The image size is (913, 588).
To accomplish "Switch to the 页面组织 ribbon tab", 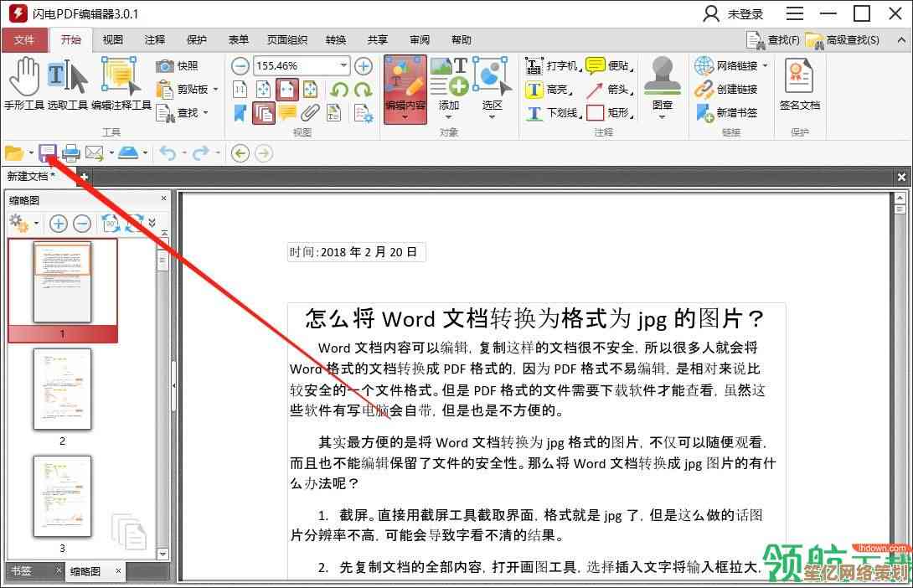I will click(x=286, y=39).
